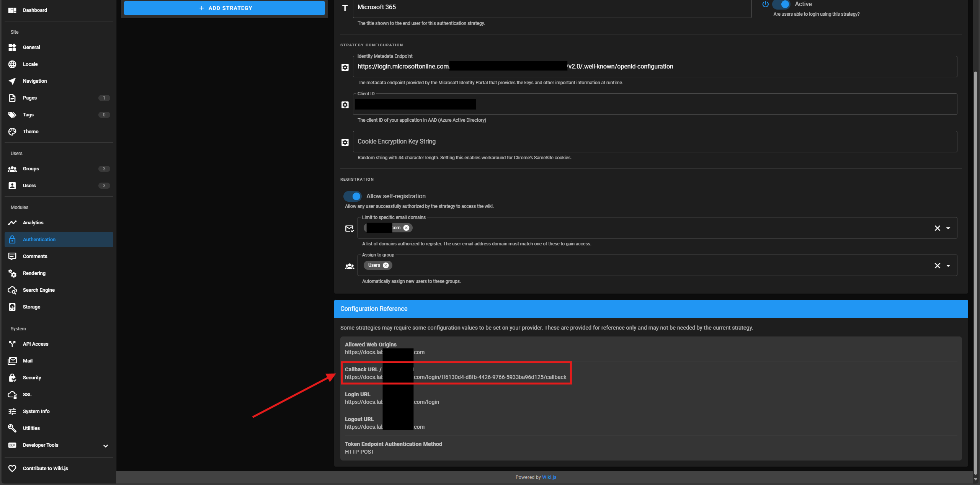Viewport: 980px width, 485px height.
Task: Open the Mail menu item
Action: 59,361
